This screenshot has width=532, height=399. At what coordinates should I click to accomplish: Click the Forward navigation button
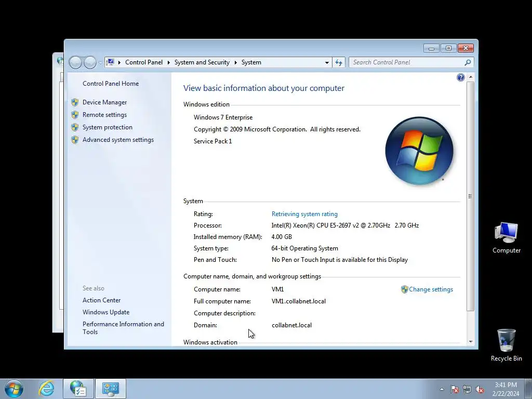(90, 62)
